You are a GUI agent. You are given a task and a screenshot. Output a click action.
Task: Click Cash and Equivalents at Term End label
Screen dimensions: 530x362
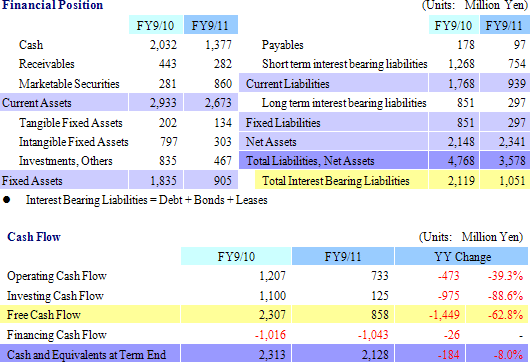point(87,355)
